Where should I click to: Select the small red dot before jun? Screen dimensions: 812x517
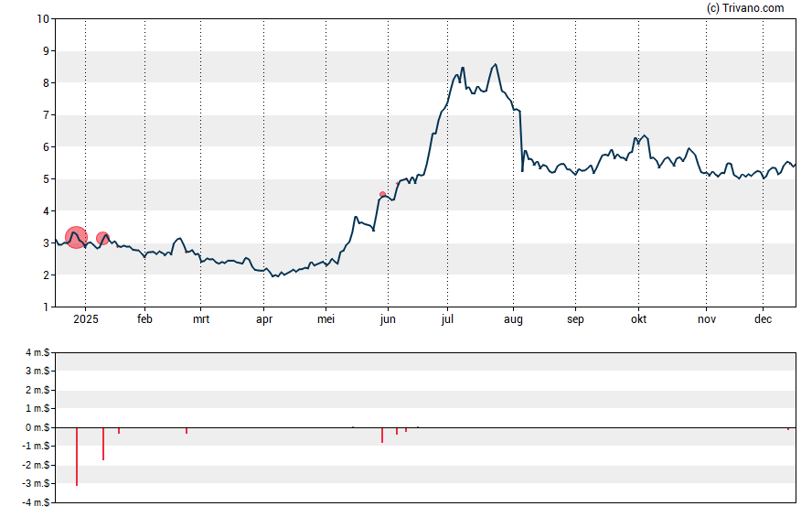pos(382,194)
